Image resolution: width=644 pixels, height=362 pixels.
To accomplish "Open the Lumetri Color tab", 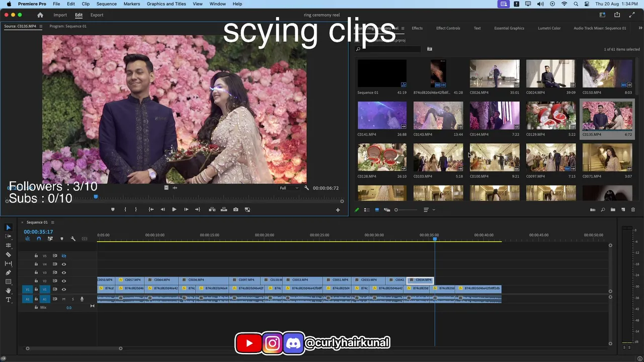I will 549,28.
